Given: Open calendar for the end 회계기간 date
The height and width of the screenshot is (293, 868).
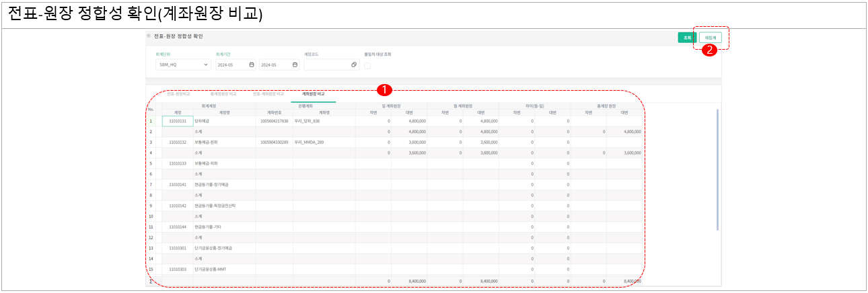Looking at the screenshot, I should (x=295, y=65).
